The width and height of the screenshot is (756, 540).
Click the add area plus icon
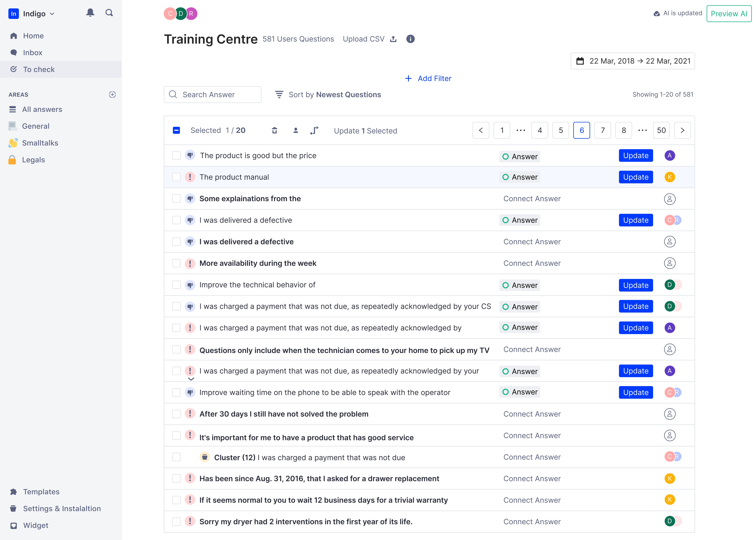[112, 94]
